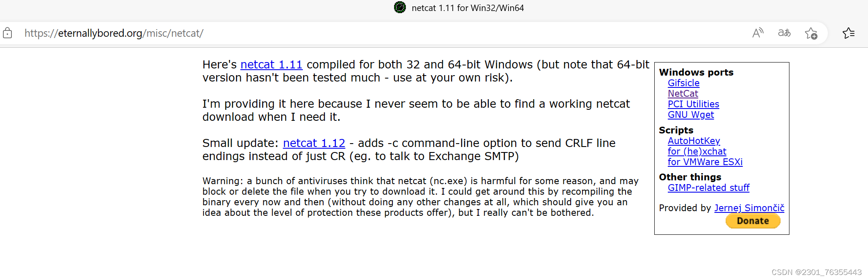868x280 pixels.
Task: Open the Read aloud icon
Action: [x=758, y=33]
